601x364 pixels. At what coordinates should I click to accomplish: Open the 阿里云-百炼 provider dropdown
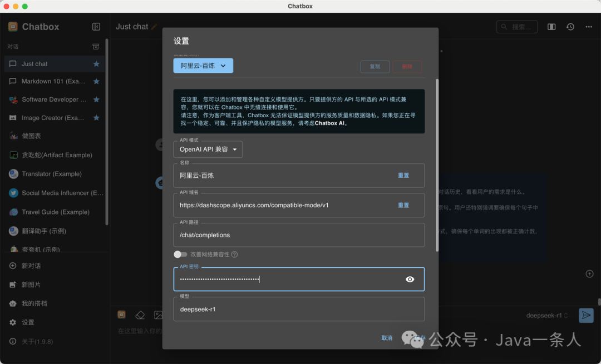pyautogui.click(x=203, y=66)
